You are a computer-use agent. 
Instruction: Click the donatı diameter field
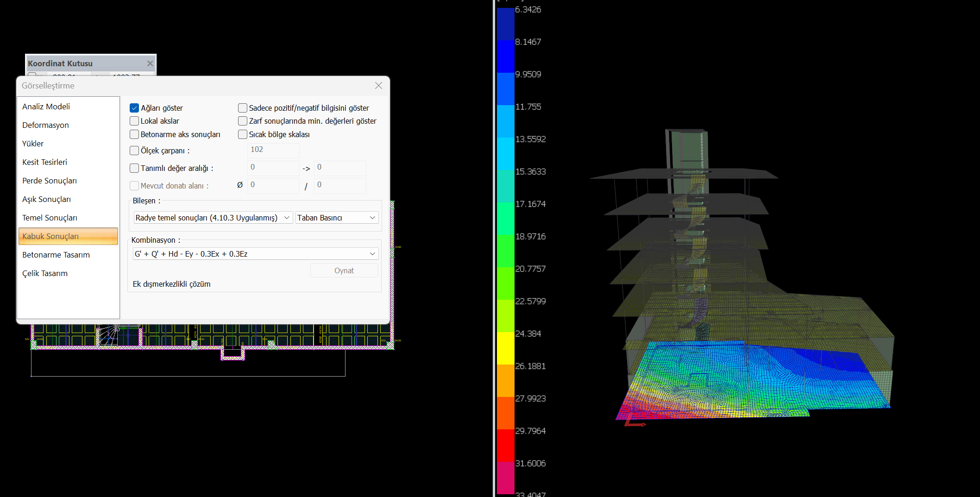[x=273, y=185]
